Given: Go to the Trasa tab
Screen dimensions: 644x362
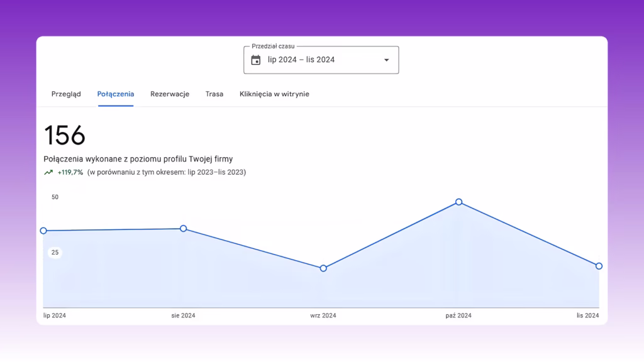Looking at the screenshot, I should 214,94.
